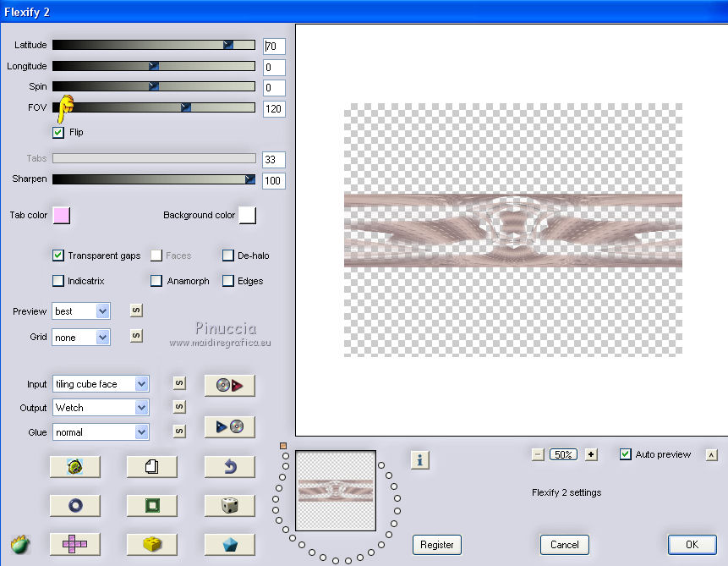This screenshot has width=728, height=566.
Task: Click the S button next to Output
Action: (x=179, y=407)
